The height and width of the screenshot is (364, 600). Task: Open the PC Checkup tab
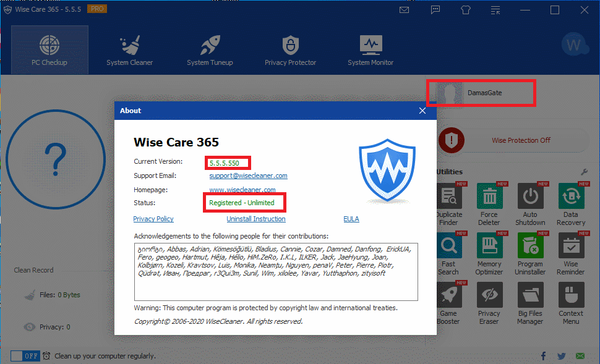49,49
